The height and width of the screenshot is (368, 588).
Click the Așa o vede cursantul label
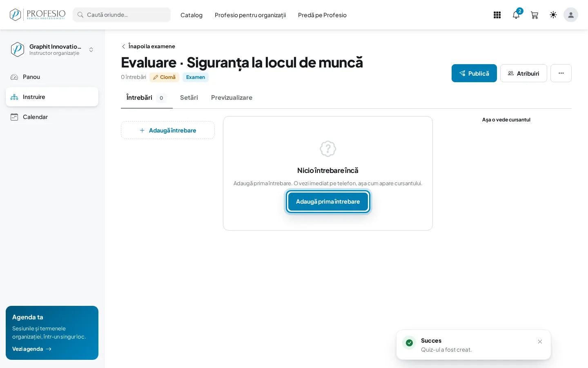pyautogui.click(x=506, y=120)
